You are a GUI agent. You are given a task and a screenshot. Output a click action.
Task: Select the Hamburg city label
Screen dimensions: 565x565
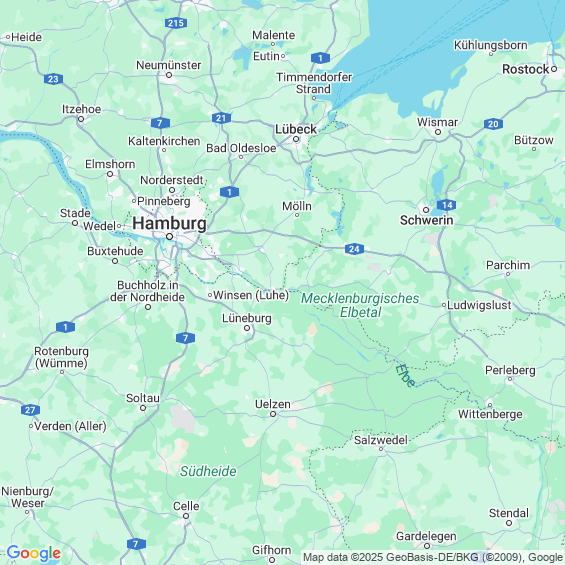point(169,223)
